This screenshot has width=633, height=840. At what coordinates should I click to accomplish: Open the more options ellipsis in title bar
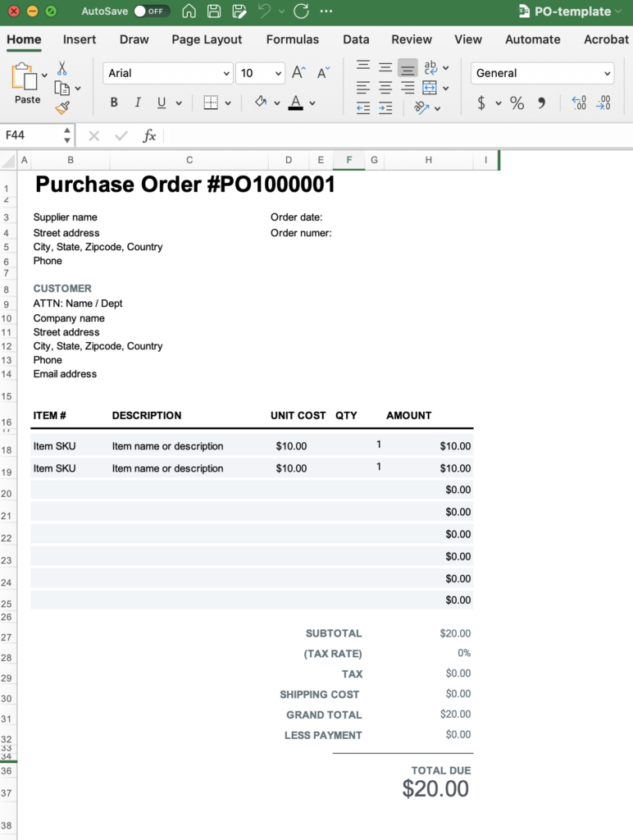click(326, 11)
